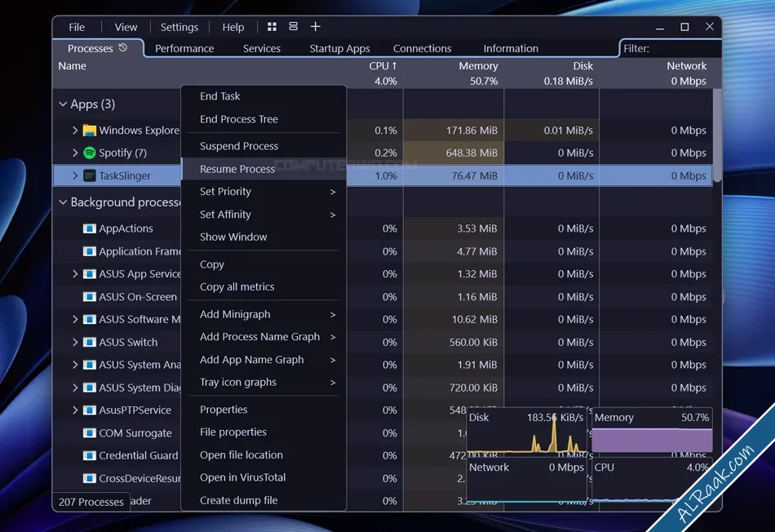The height and width of the screenshot is (532, 775).
Task: Click Copy all metrics
Action: pos(263,286)
